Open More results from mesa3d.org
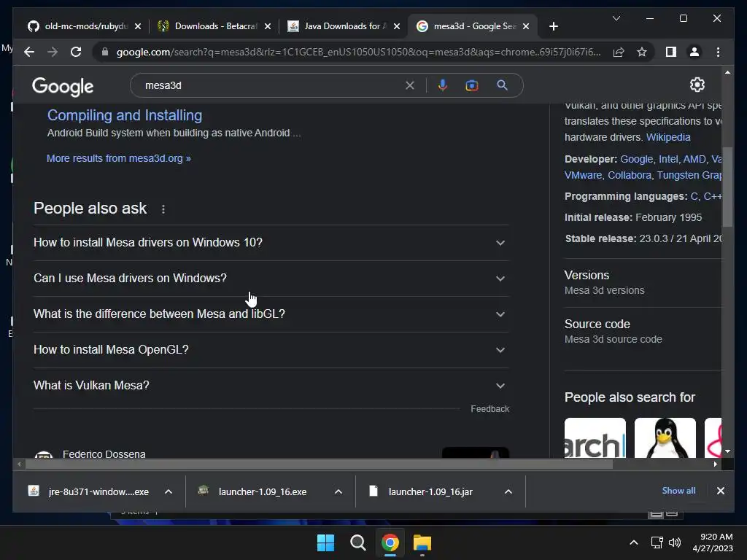The width and height of the screenshot is (747, 560). pyautogui.click(x=119, y=158)
